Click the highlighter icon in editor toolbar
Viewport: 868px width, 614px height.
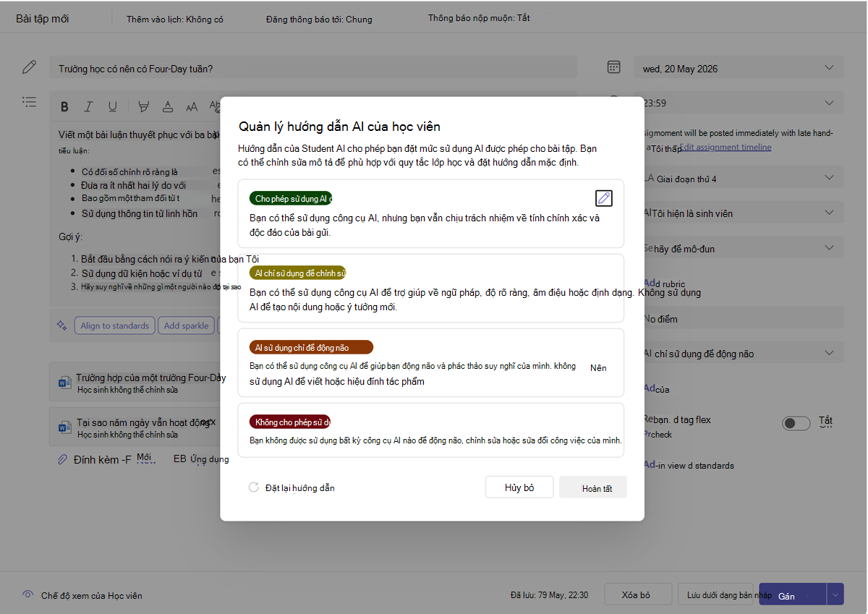point(143,107)
